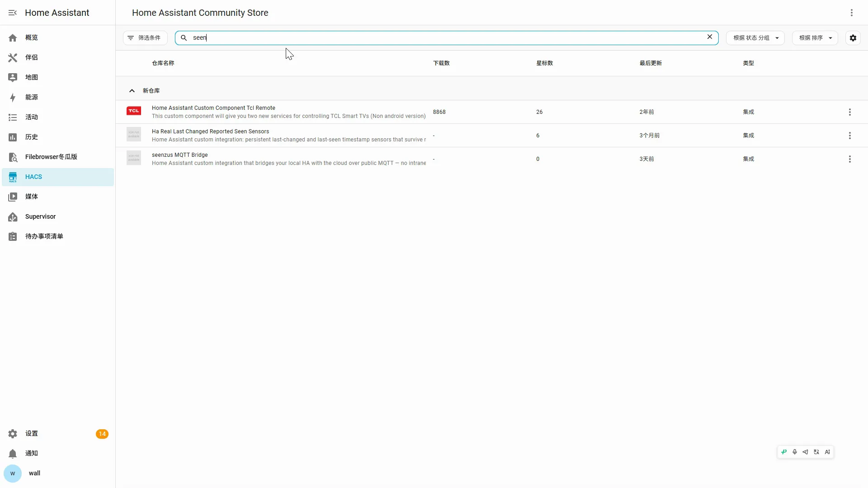Click the paper plane send icon in floating toolbar
Image resolution: width=868 pixels, height=488 pixels.
tap(806, 452)
